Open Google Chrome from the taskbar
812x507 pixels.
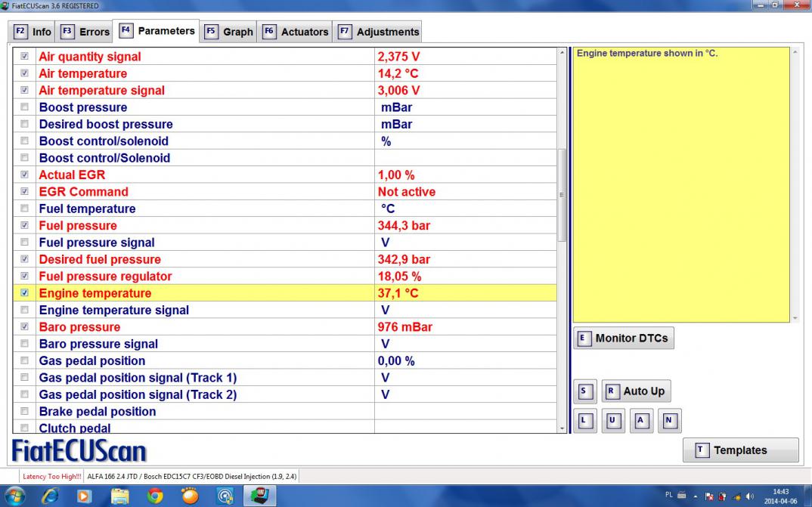[x=155, y=496]
